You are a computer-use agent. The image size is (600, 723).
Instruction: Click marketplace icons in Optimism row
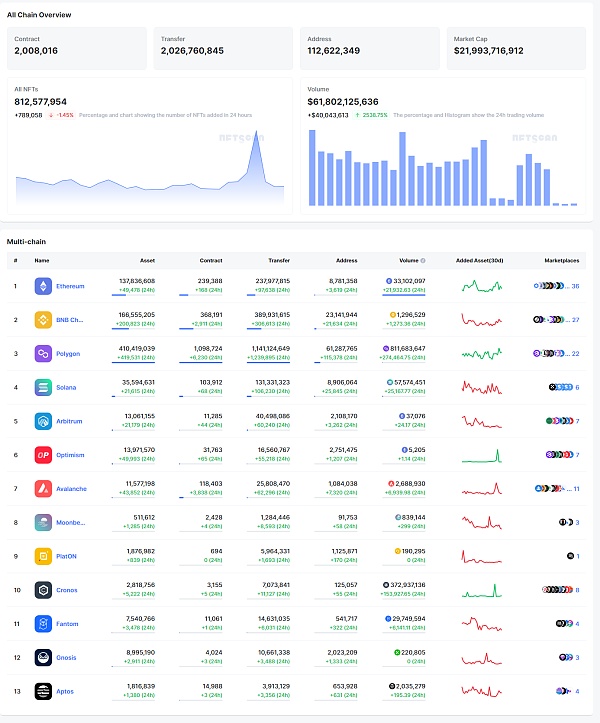(559, 455)
